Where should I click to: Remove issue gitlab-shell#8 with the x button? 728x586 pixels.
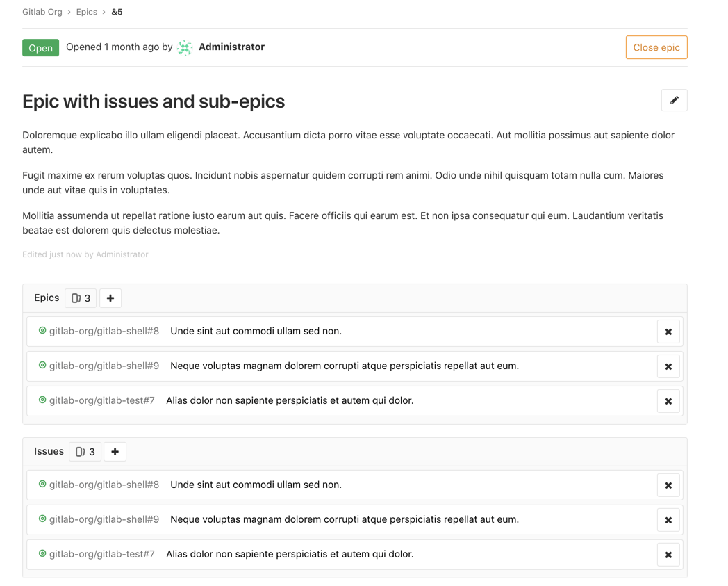click(x=668, y=485)
